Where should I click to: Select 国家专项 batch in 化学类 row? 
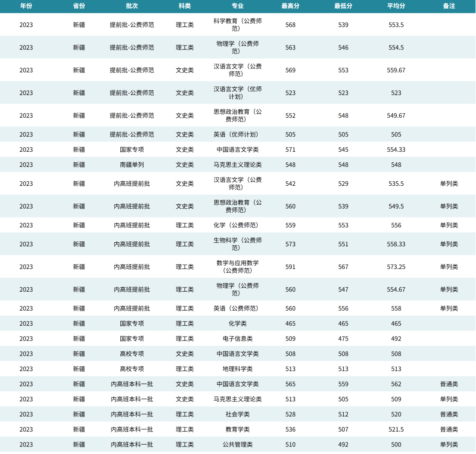(132, 323)
